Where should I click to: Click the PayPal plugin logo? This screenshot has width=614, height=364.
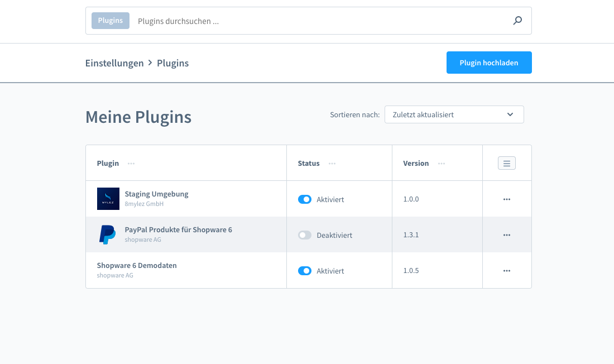[x=107, y=234]
